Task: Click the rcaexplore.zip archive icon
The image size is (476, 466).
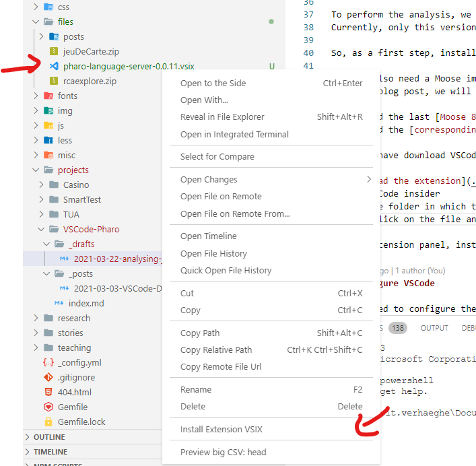Action: [54, 81]
